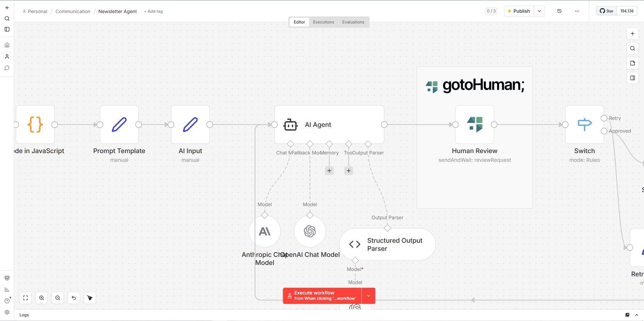This screenshot has width=644, height=321.
Task: Add a sticky note to the canvas
Action: (633, 63)
